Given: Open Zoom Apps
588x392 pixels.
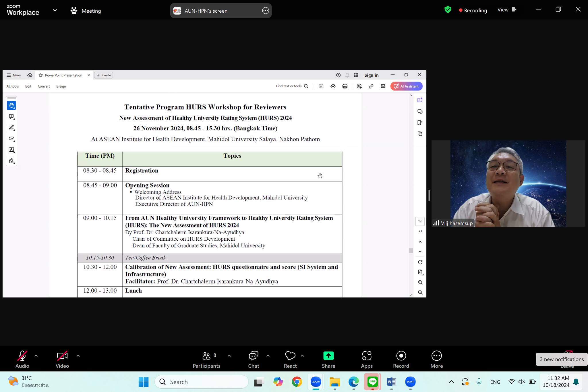Looking at the screenshot, I should [367, 360].
